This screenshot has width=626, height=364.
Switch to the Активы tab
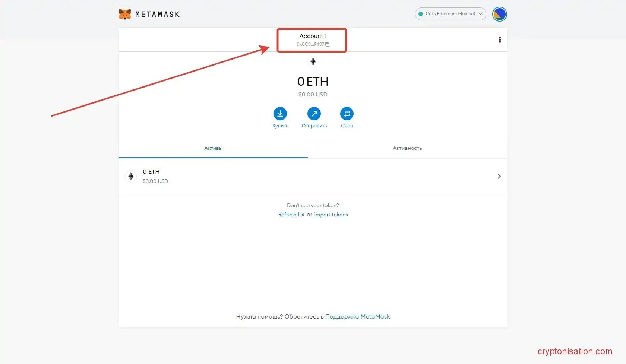(x=213, y=148)
